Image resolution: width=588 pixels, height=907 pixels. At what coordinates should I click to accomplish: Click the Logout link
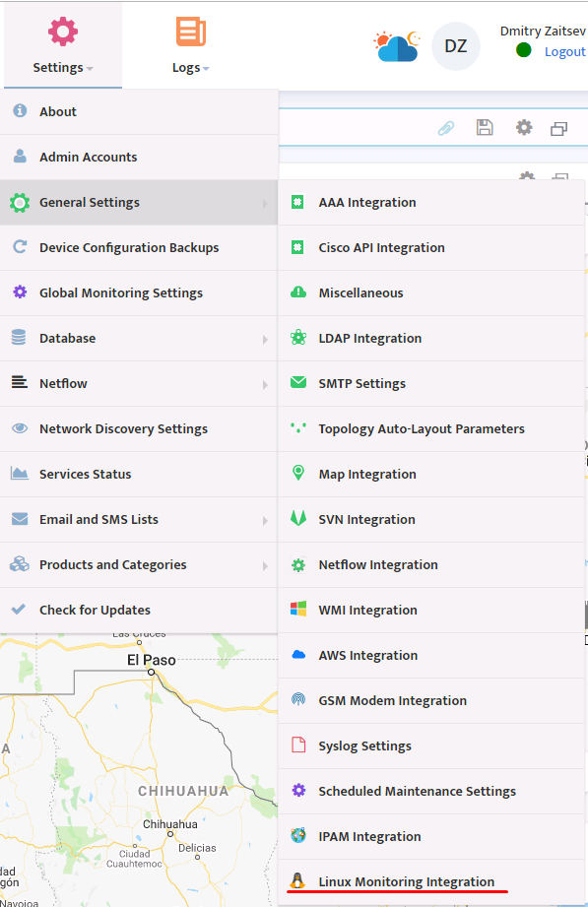(x=564, y=51)
